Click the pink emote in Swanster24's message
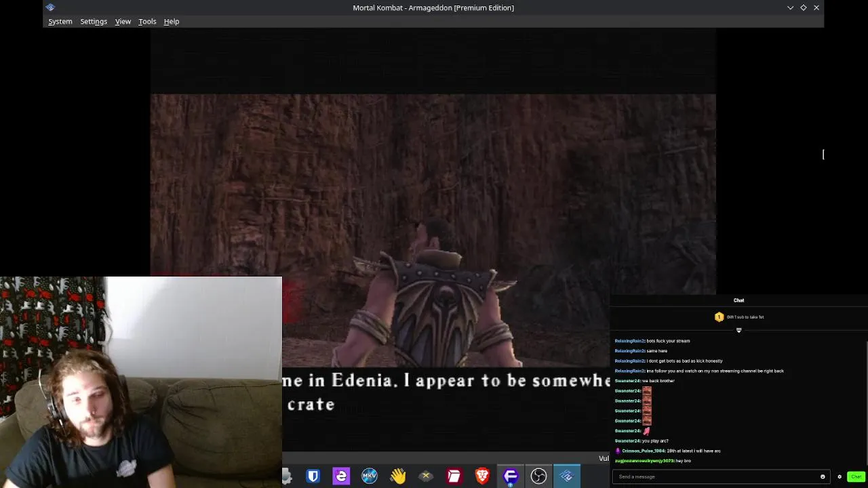This screenshot has height=488, width=868. pos(646,431)
